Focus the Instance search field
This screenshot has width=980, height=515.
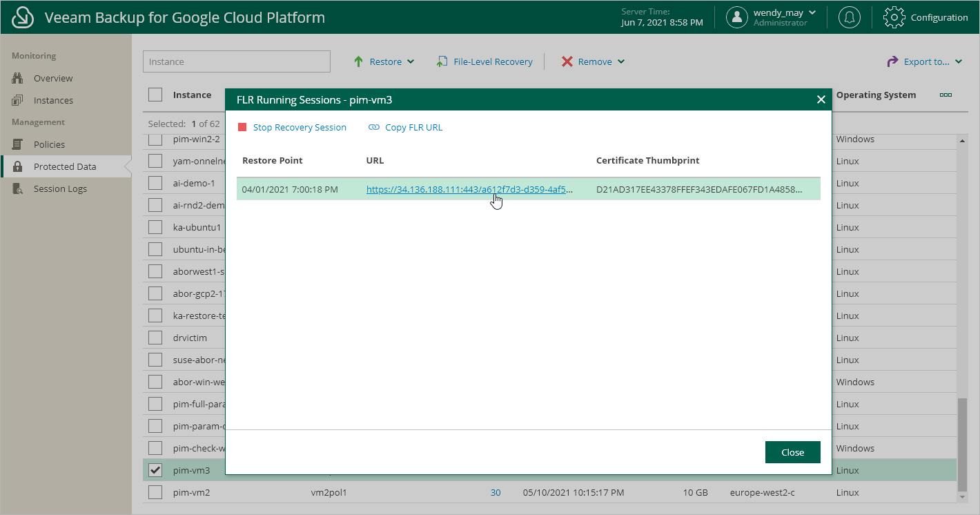[237, 61]
